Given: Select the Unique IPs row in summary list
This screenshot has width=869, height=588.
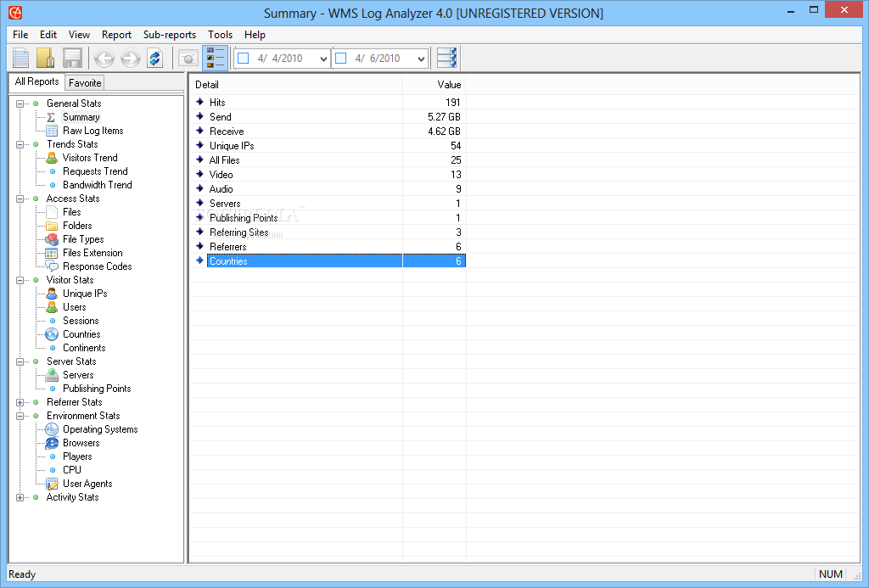Looking at the screenshot, I should (x=328, y=146).
